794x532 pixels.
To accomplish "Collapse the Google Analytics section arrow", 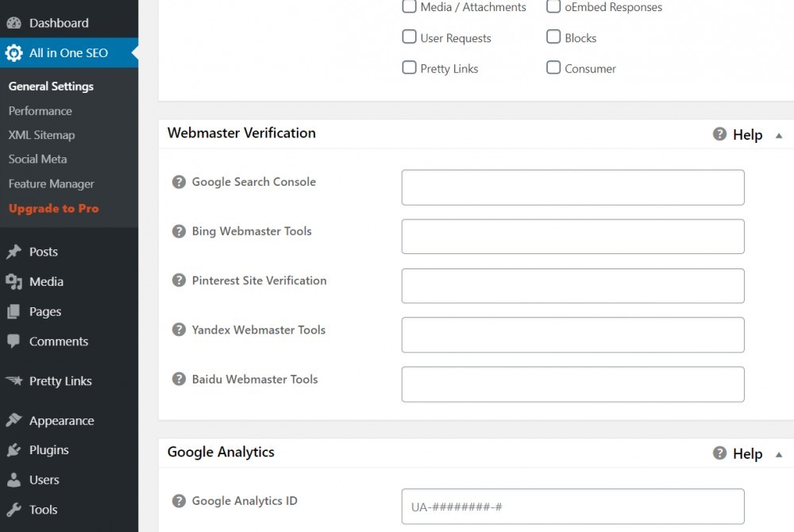I will [x=779, y=454].
